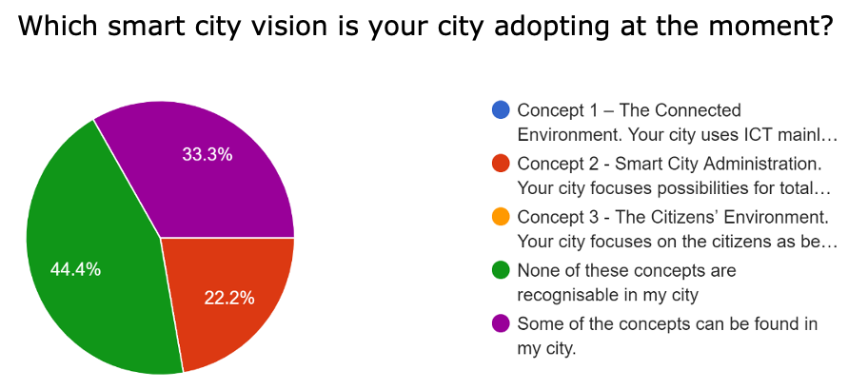This screenshot has height=390, width=868.
Task: Click 'Your city focuses on the citizens as be…' line
Action: [x=677, y=241]
